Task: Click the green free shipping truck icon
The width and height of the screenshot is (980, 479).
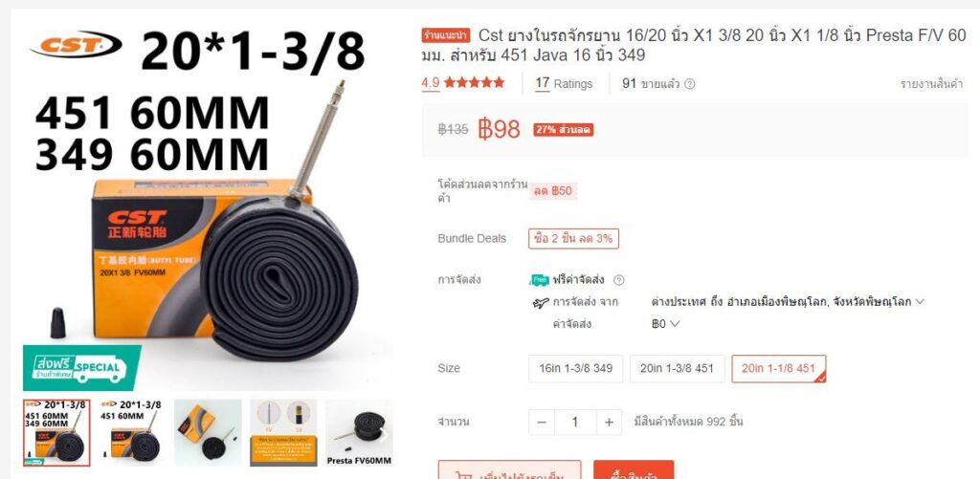Action: pos(540,280)
